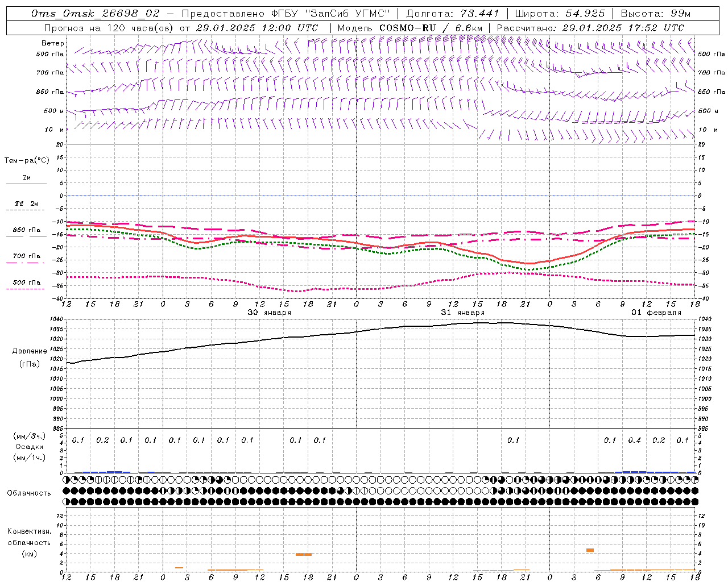Click the 2м temperature legend entry
Screen dimensions: 728x582
27,177
